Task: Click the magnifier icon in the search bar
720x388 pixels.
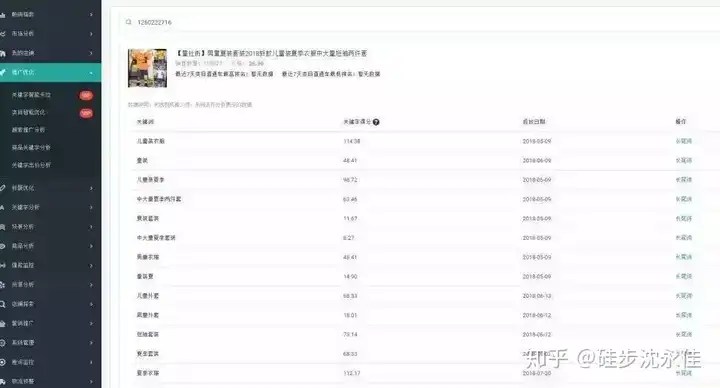Action: pos(129,22)
